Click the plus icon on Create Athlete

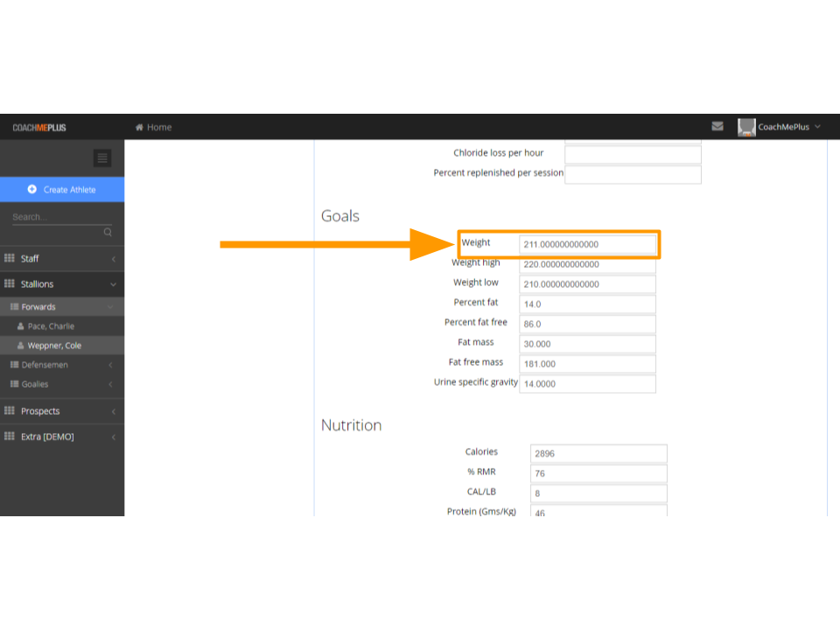point(32,189)
